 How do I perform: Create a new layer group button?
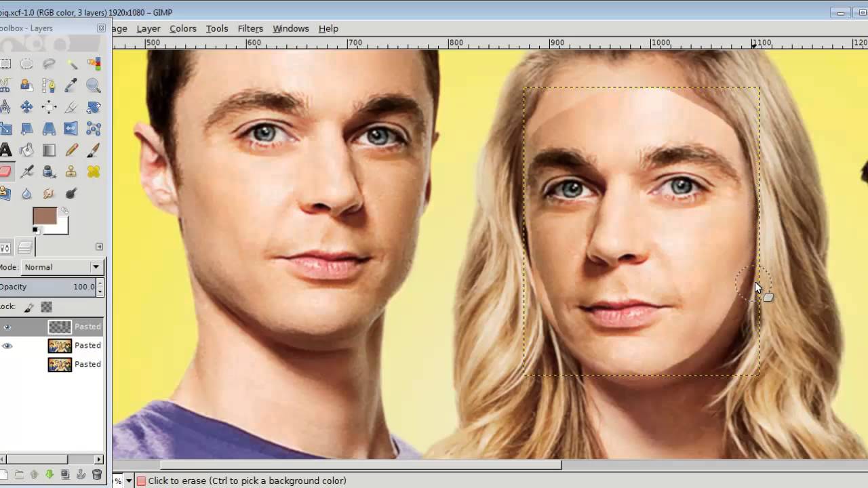(19, 475)
